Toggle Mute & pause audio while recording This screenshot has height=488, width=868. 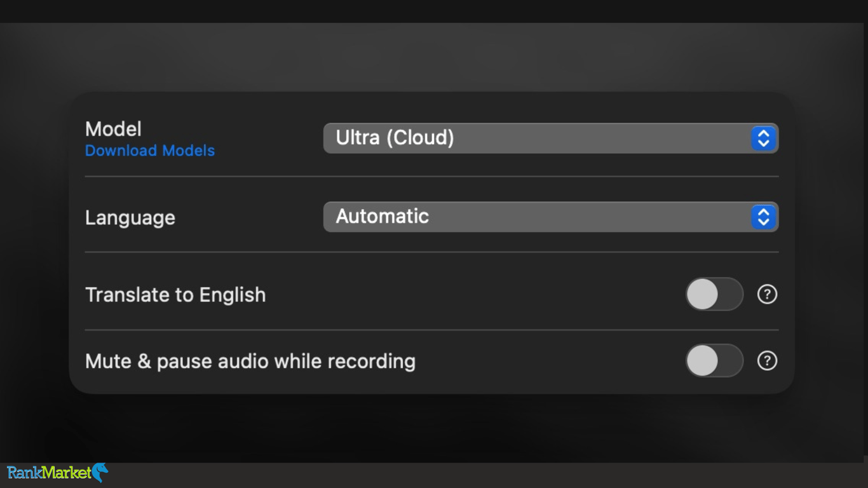(714, 361)
